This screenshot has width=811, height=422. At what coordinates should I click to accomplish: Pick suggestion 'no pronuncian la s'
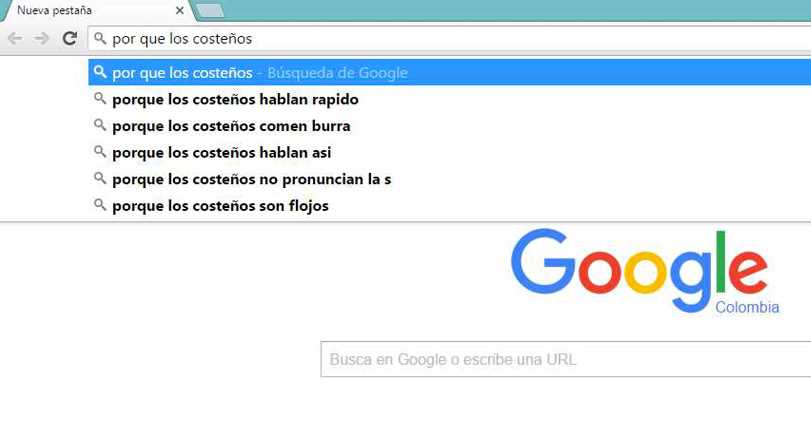click(x=449, y=179)
